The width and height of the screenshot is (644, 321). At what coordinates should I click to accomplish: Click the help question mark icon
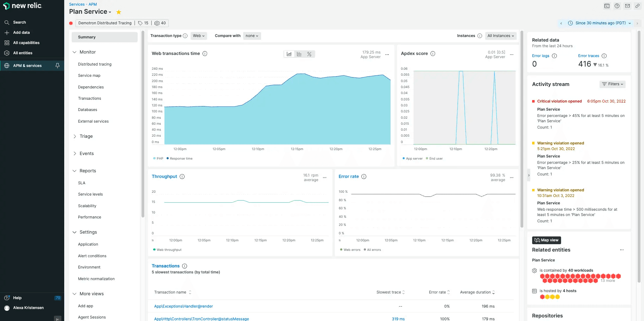[x=617, y=6]
